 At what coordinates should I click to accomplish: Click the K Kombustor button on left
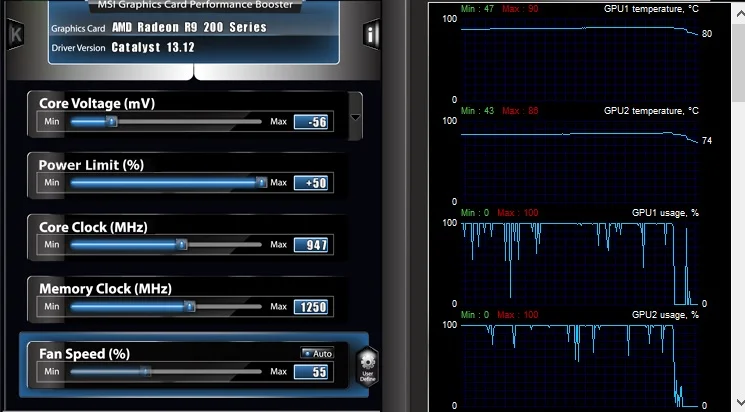16,34
